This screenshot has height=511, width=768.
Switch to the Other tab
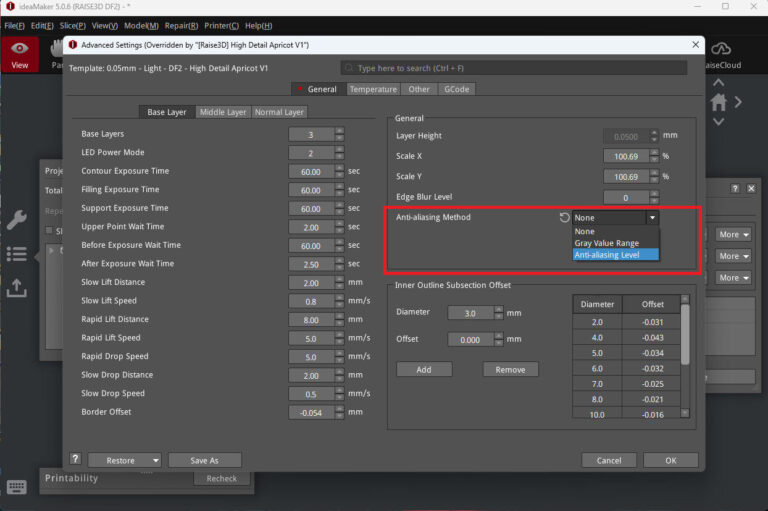point(419,89)
